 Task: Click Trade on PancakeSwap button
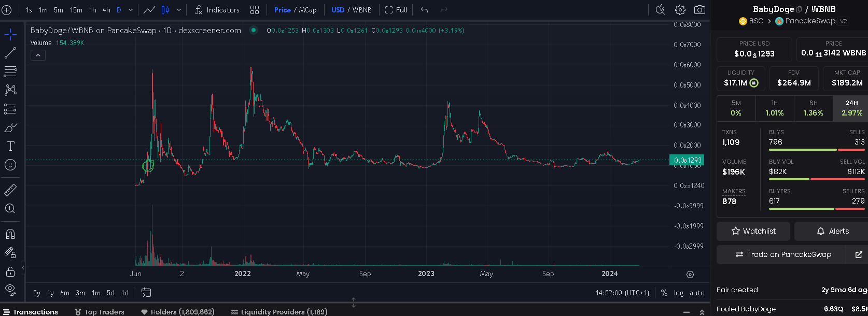point(783,254)
